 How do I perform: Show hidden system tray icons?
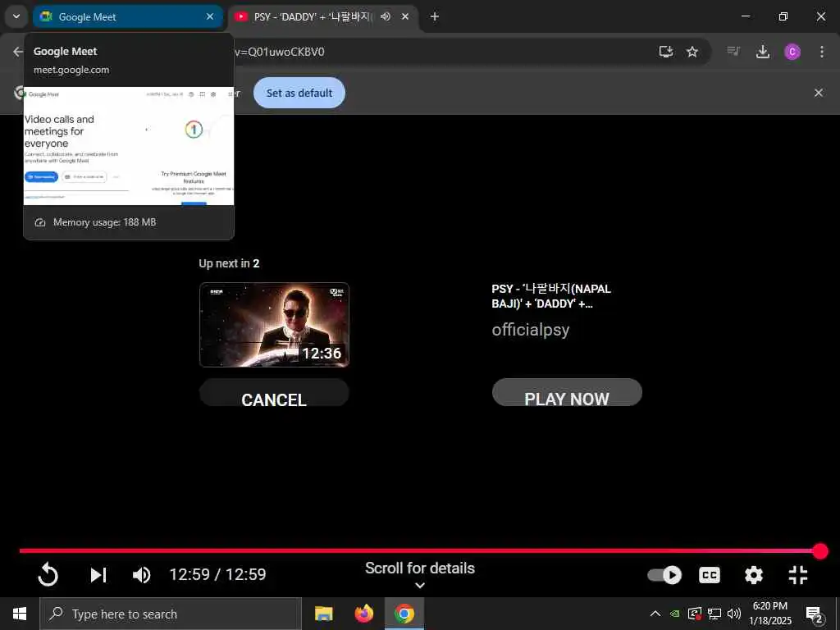(655, 614)
